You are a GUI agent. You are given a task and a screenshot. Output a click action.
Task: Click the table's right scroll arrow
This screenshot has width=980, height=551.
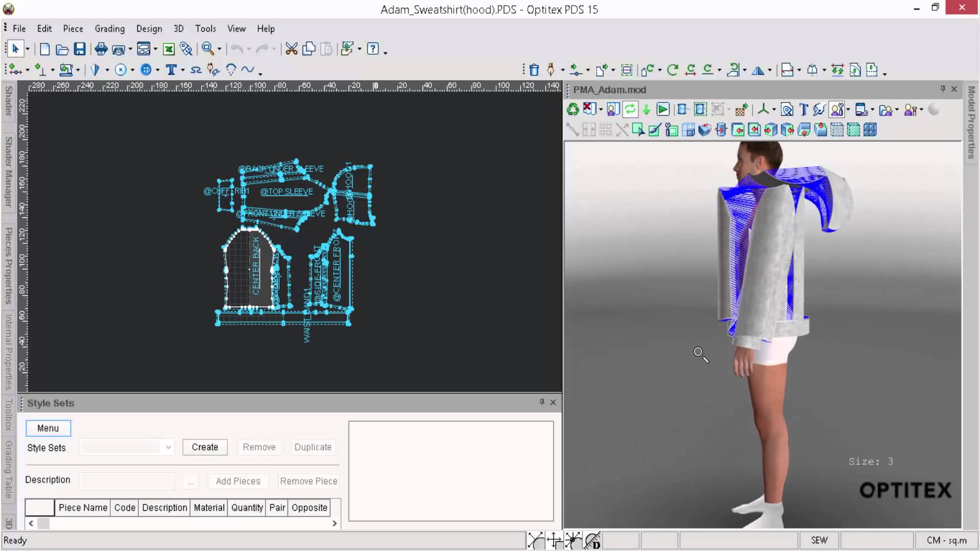click(334, 523)
